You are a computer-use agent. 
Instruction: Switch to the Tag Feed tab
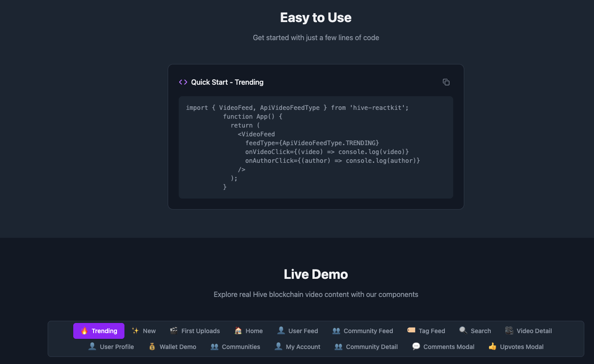point(426,331)
